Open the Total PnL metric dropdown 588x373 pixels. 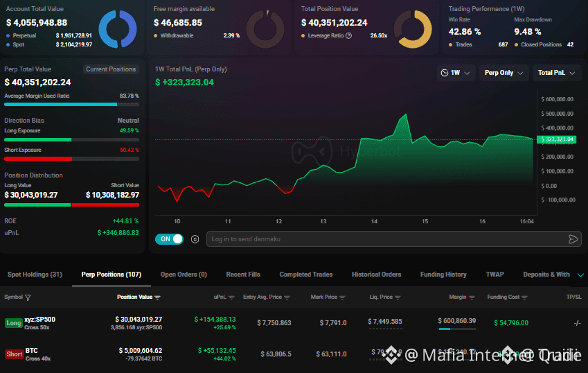click(557, 73)
